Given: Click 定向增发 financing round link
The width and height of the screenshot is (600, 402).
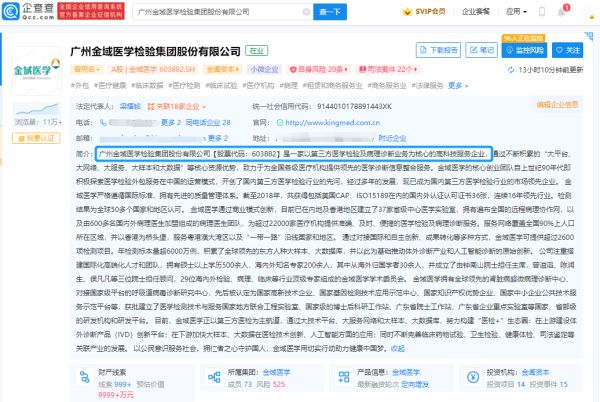Looking at the screenshot, I should [415, 384].
